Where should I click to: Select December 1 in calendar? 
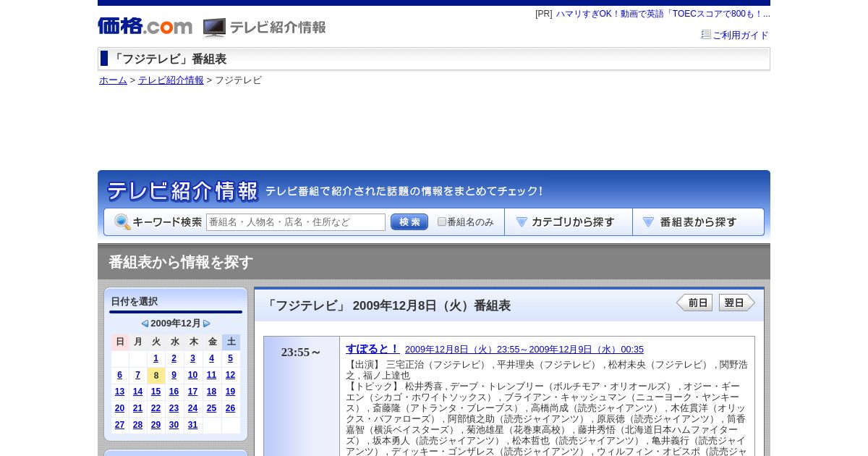156,358
